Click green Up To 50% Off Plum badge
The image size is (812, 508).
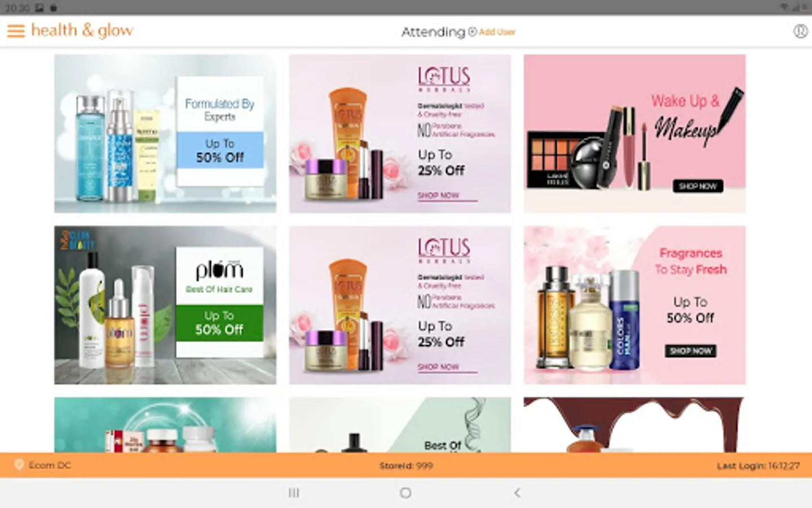click(x=219, y=323)
